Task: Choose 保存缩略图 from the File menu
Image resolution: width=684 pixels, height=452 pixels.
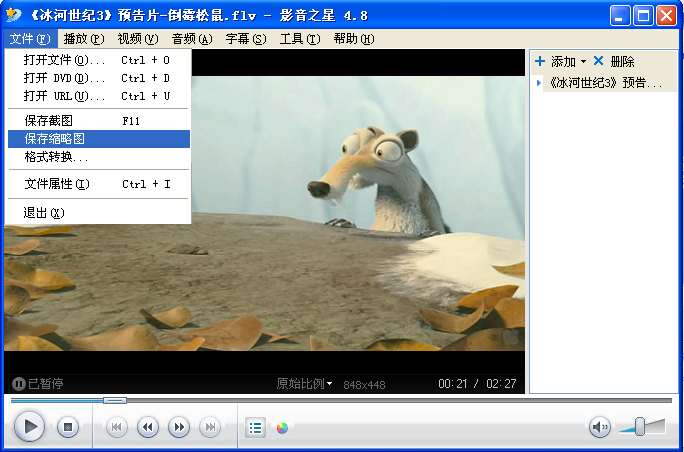Action: [x=55, y=139]
